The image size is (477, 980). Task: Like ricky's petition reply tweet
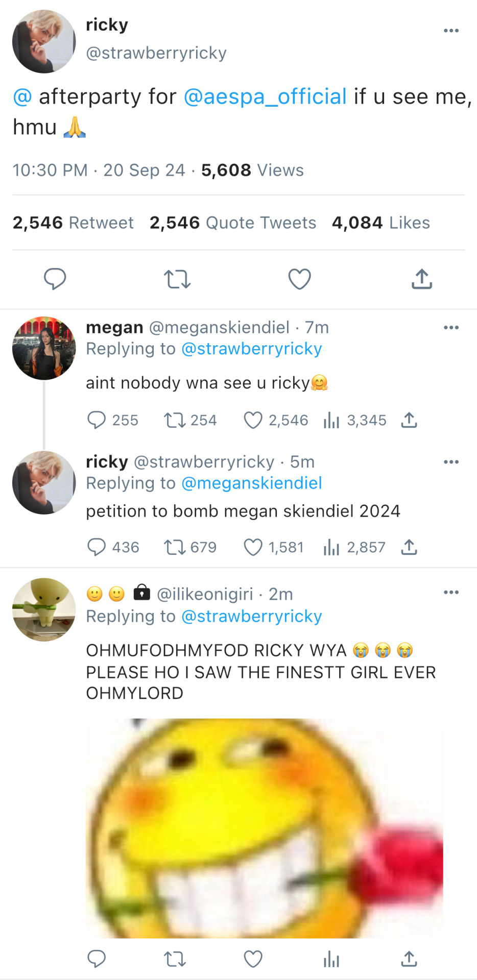253,547
